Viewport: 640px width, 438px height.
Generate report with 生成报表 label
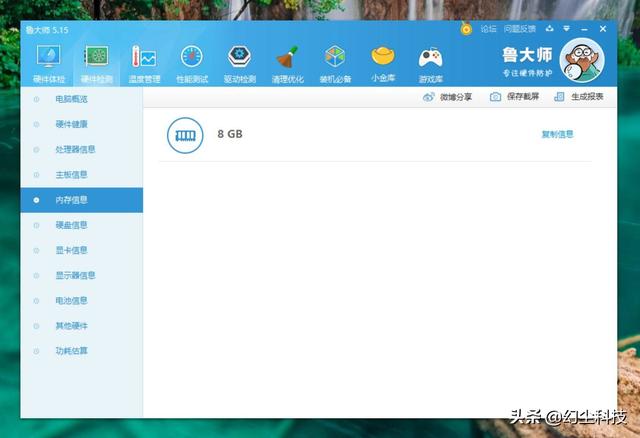(x=587, y=97)
